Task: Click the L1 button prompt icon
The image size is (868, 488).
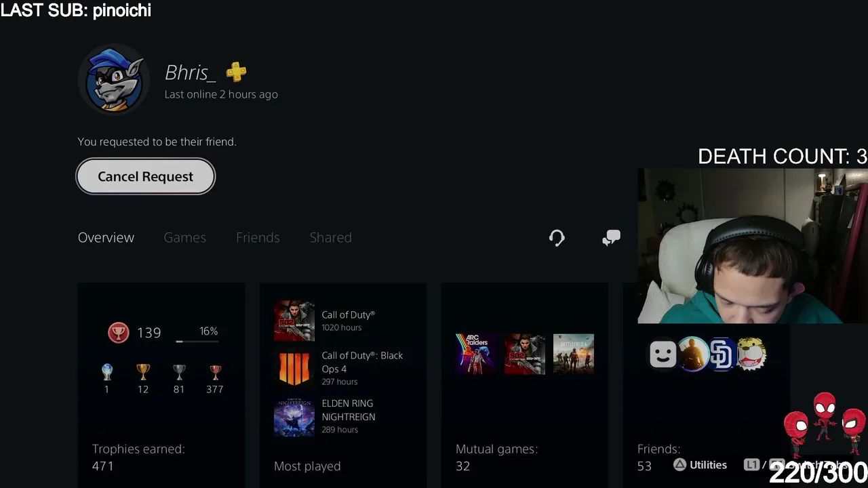Action: pos(751,465)
